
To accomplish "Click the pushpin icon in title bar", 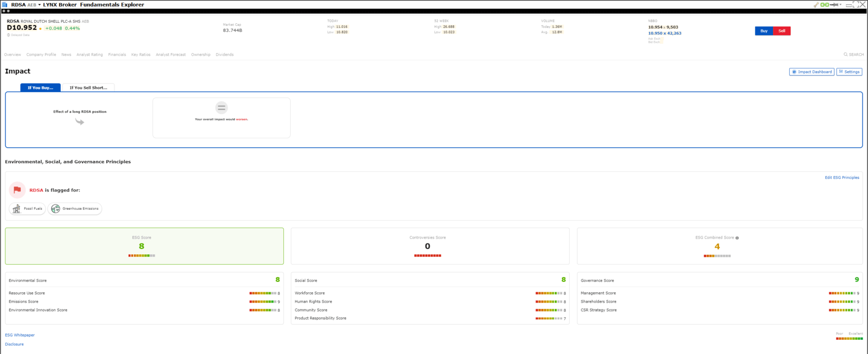I will point(834,4).
